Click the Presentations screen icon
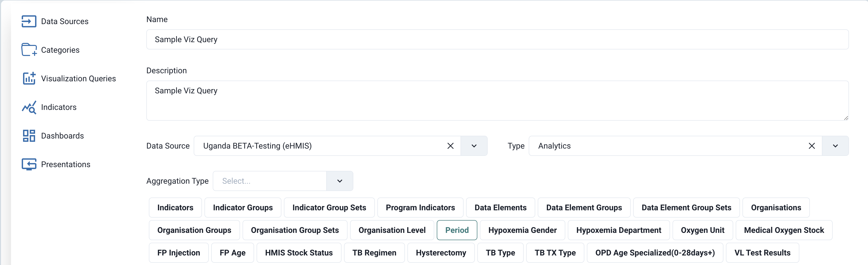Screen dimensions: 868x265 coord(29,164)
